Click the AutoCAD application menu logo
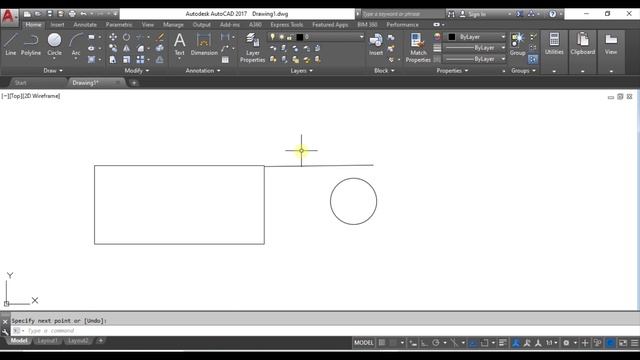 (8, 17)
